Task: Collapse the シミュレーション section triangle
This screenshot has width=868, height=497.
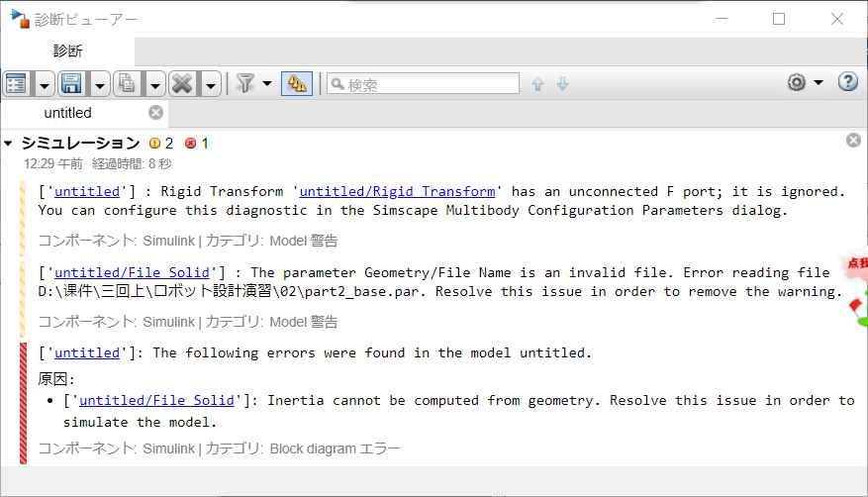Action: pos(8,144)
